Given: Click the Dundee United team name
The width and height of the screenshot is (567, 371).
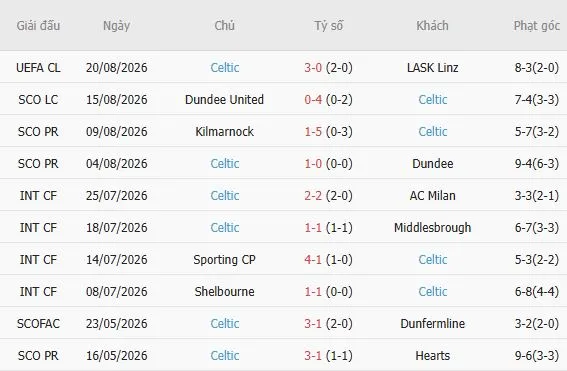Looking at the screenshot, I should click(224, 99).
